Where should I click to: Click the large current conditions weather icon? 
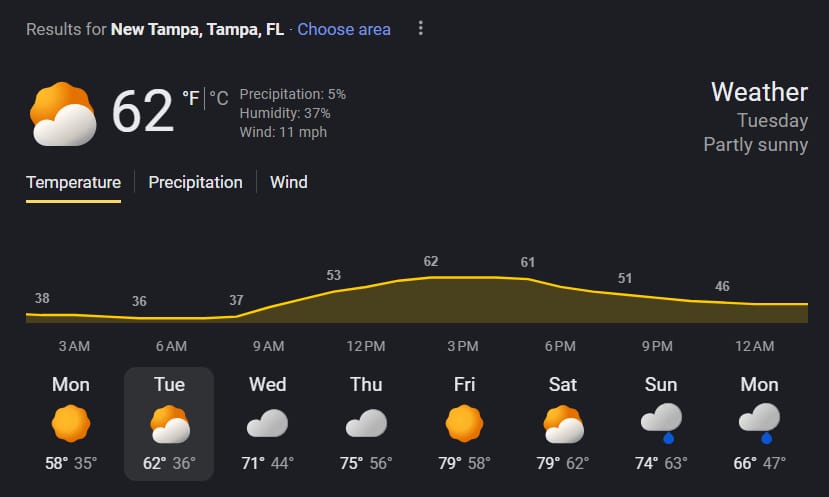pyautogui.click(x=63, y=113)
